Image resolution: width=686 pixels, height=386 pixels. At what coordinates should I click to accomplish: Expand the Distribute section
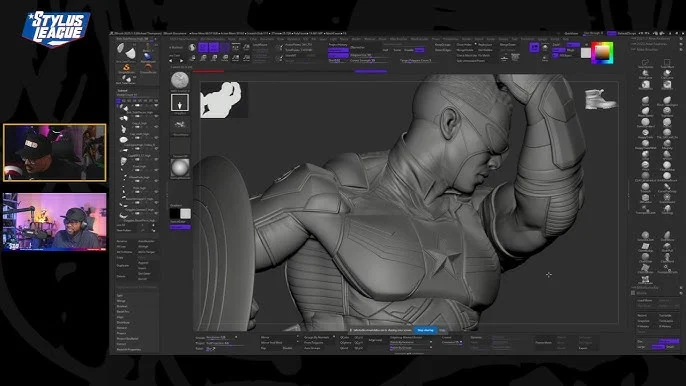123,323
